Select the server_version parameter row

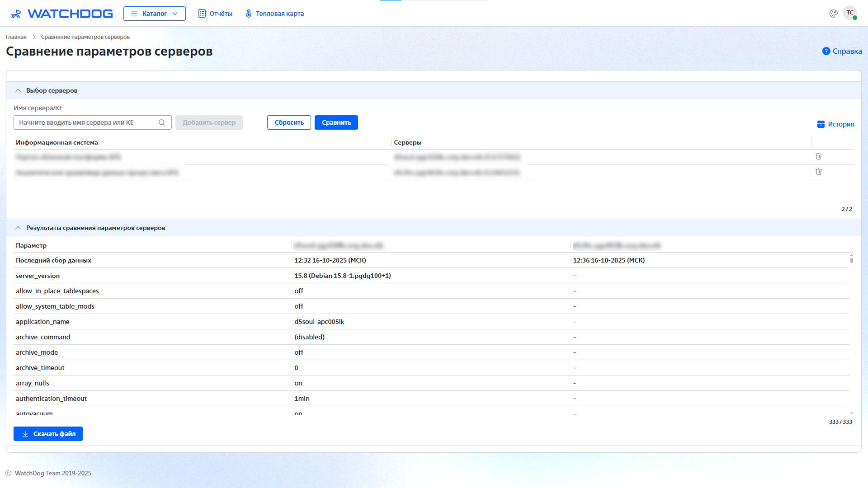(x=38, y=276)
